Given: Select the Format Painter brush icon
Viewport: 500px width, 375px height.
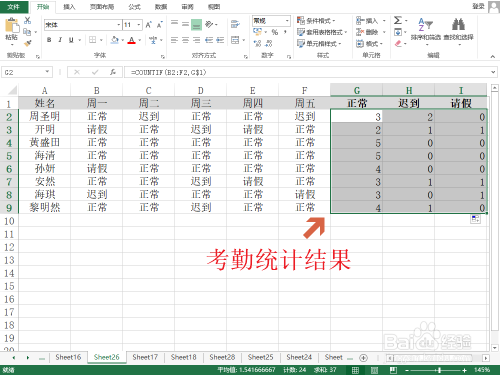Looking at the screenshot, I should click(x=28, y=43).
